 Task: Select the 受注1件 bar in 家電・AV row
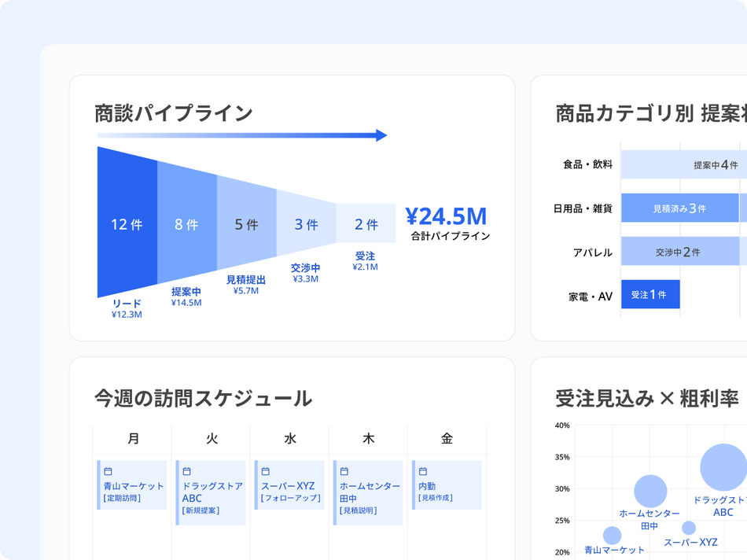tap(650, 294)
